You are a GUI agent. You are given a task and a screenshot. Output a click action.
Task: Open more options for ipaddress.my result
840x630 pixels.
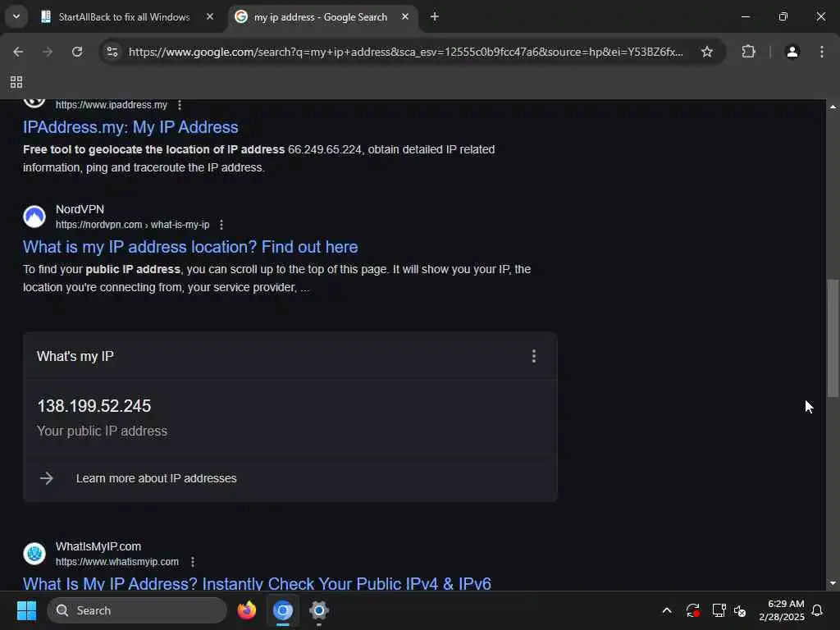click(x=180, y=105)
